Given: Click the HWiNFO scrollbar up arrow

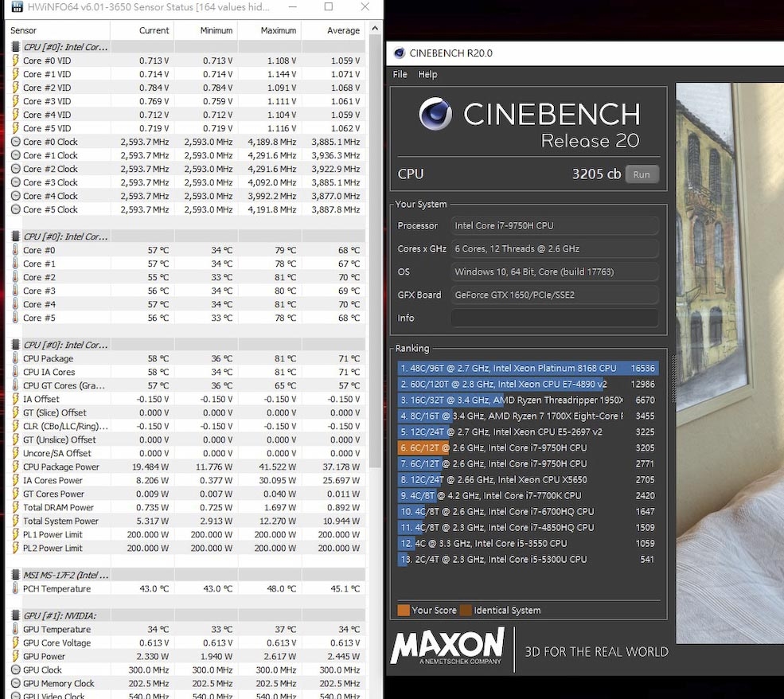Looking at the screenshot, I should [375, 29].
